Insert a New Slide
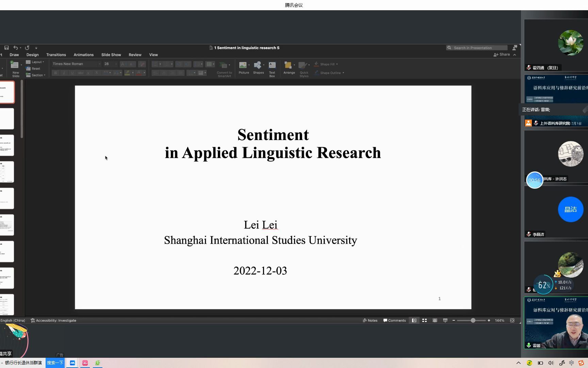Screen dimensions: 588x368 16,69
